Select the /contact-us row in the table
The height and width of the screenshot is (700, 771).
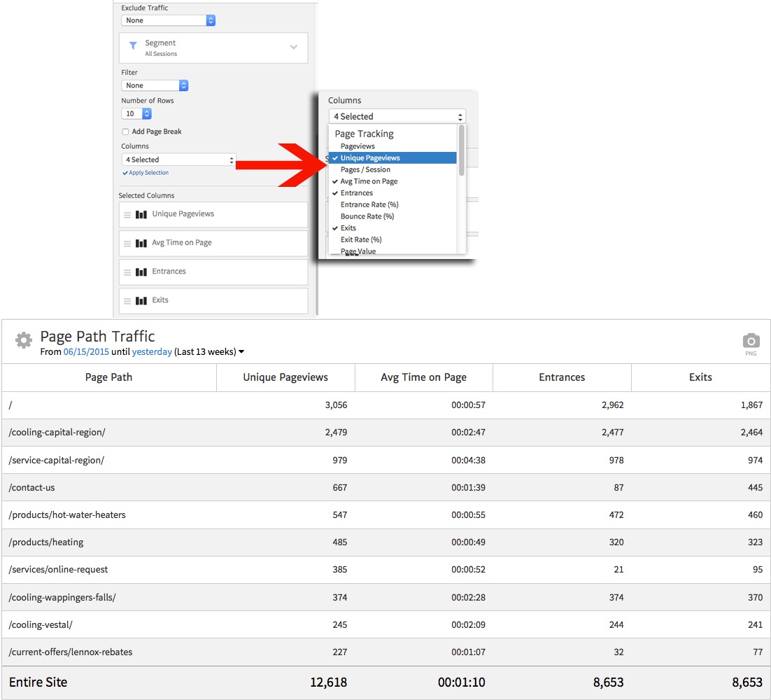(109, 487)
